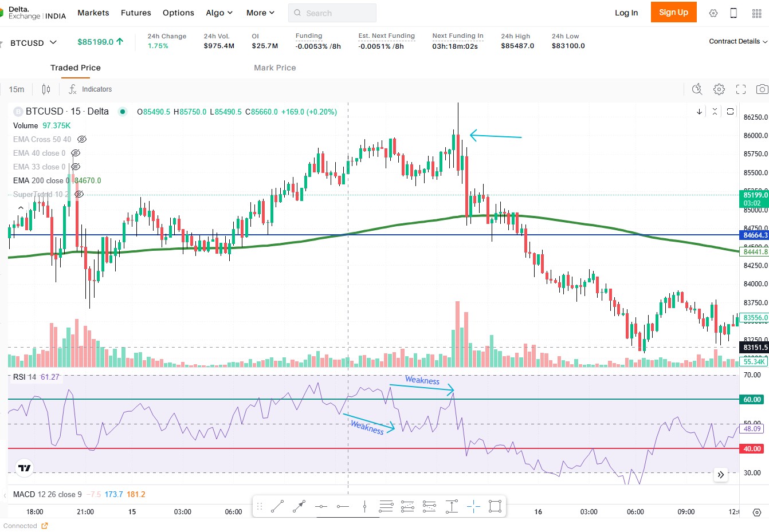Expand the Algo dropdown menu

tap(219, 13)
